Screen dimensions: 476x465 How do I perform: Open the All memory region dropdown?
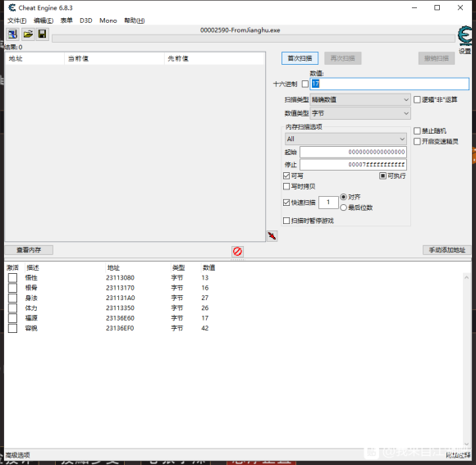pos(346,139)
